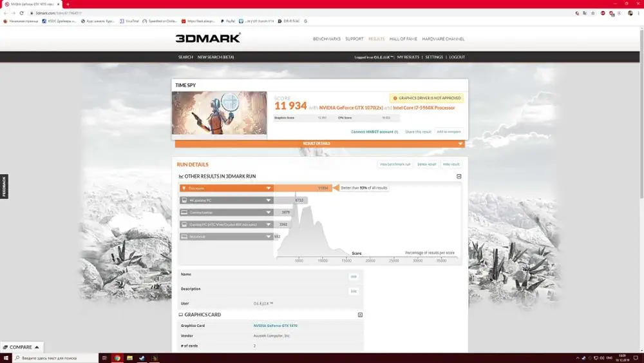Image resolution: width=644 pixels, height=363 pixels.
Task: Open the Windows Start menu
Action: 6,358
